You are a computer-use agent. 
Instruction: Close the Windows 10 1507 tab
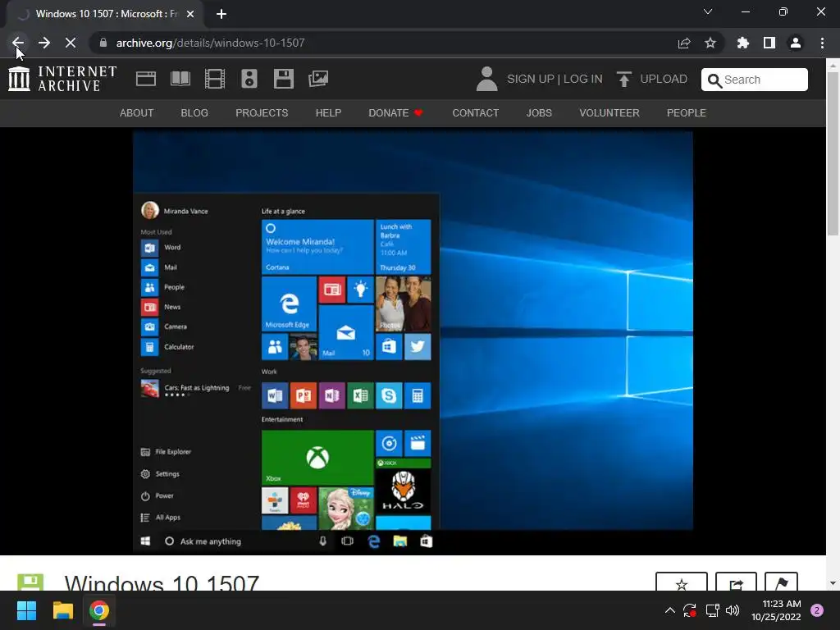(x=190, y=14)
